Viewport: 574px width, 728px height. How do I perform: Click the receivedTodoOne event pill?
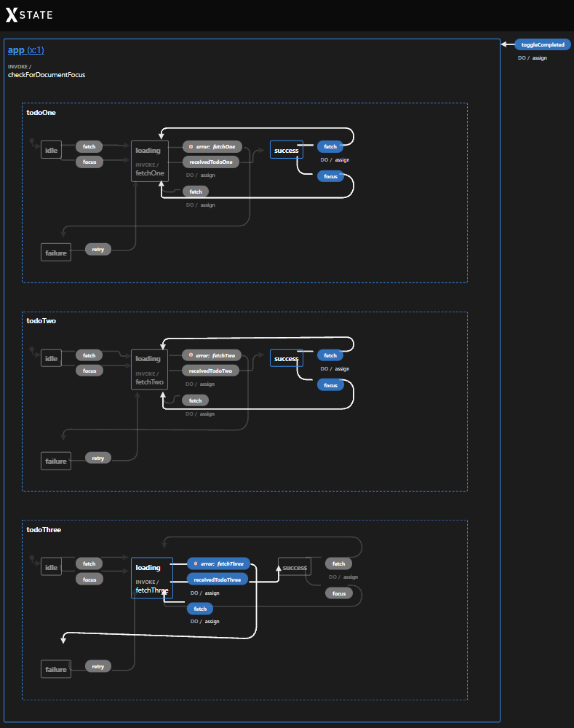210,162
